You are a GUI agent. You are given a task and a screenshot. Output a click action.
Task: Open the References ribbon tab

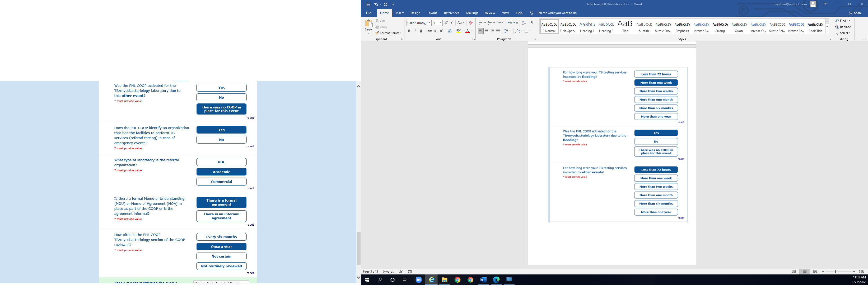(451, 13)
